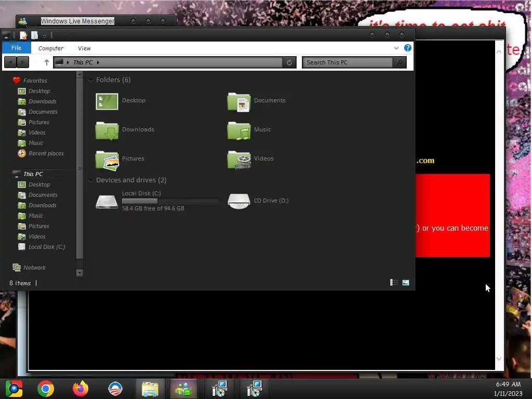Click the search magnifier button

pyautogui.click(x=400, y=62)
